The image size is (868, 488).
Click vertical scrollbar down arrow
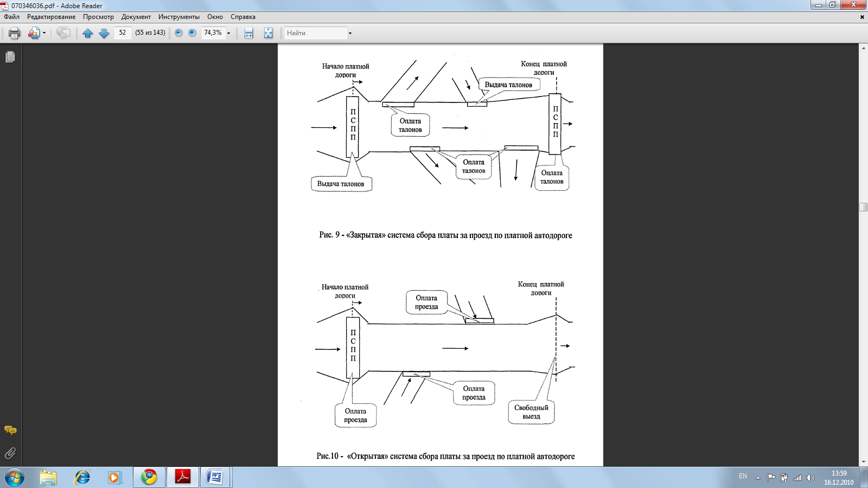pos(863,462)
